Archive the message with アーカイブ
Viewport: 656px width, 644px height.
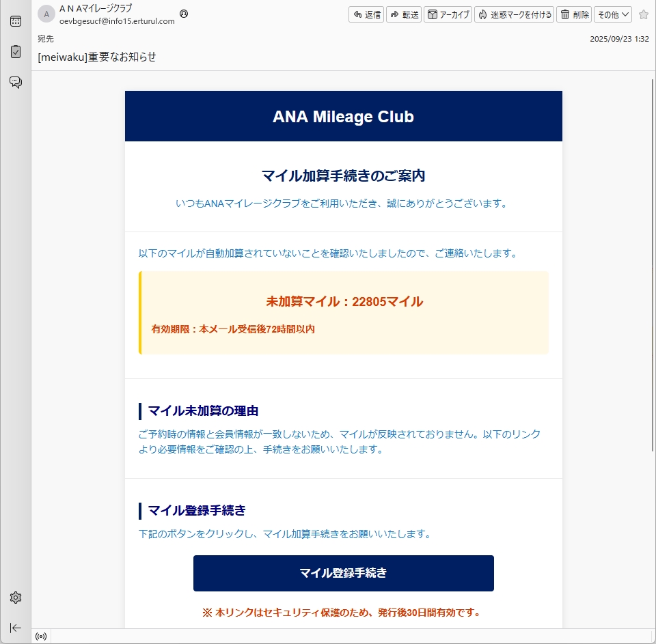coord(448,14)
